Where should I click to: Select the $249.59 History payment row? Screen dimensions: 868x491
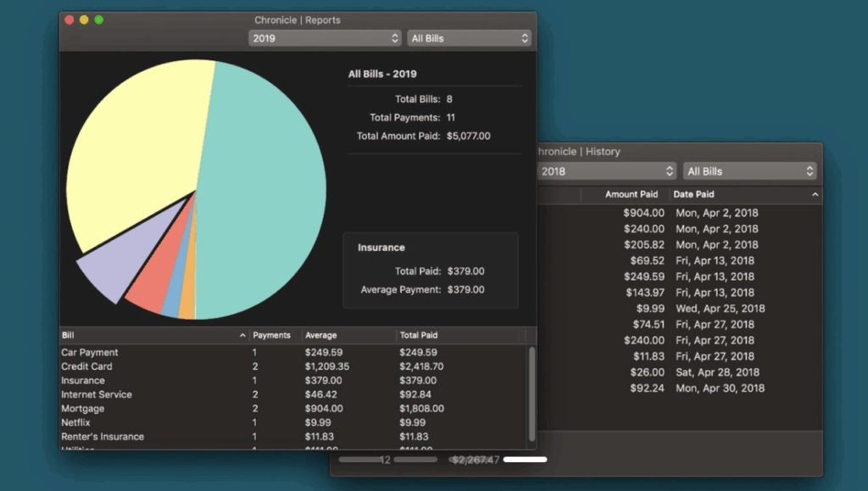[680, 276]
